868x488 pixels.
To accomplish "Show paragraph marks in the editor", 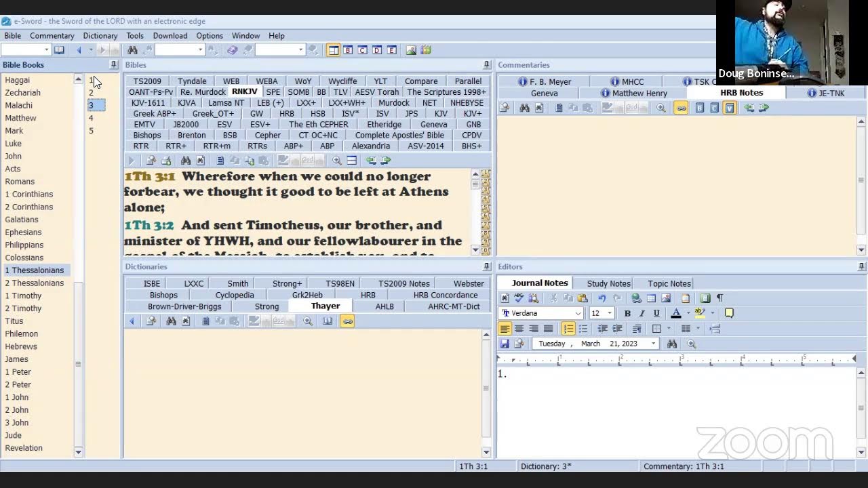I will pos(720,298).
